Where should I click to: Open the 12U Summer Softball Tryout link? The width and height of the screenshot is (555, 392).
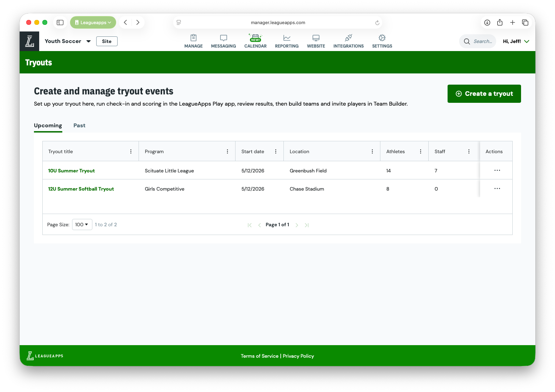point(81,189)
